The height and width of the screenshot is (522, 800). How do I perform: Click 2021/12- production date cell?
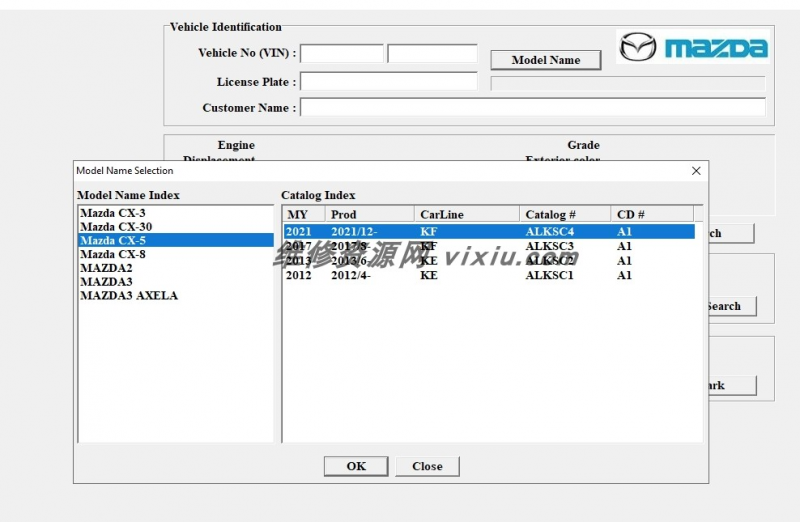click(x=354, y=232)
